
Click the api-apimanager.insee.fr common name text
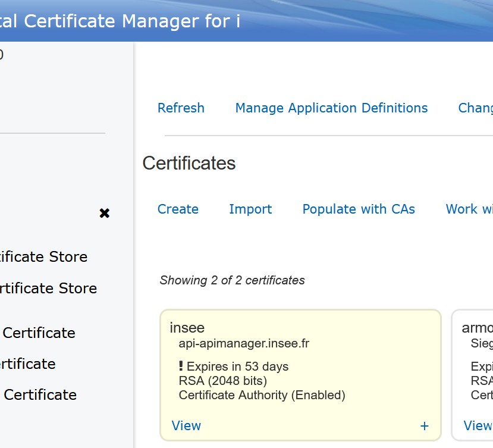click(244, 343)
